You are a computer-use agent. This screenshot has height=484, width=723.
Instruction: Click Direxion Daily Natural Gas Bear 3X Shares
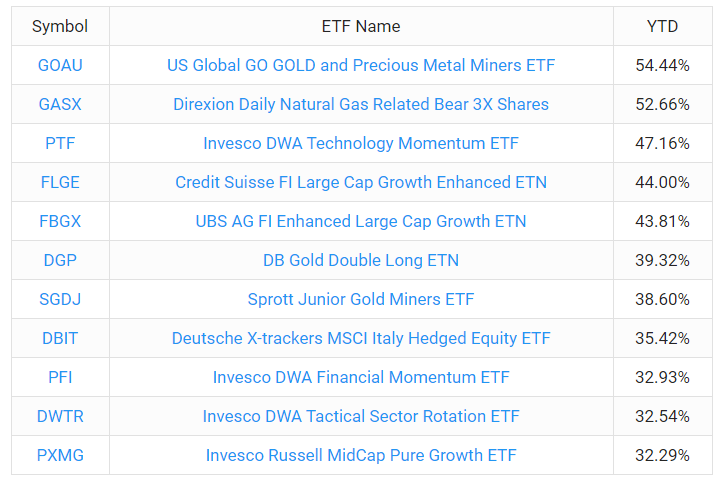click(x=361, y=104)
